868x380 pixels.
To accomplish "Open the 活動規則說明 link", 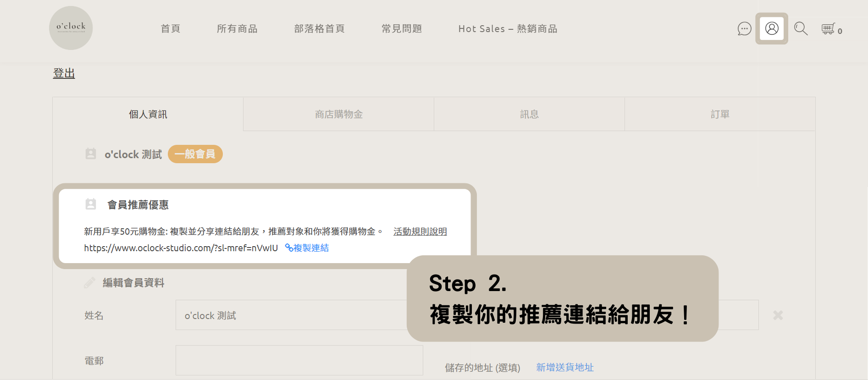I will (x=420, y=231).
